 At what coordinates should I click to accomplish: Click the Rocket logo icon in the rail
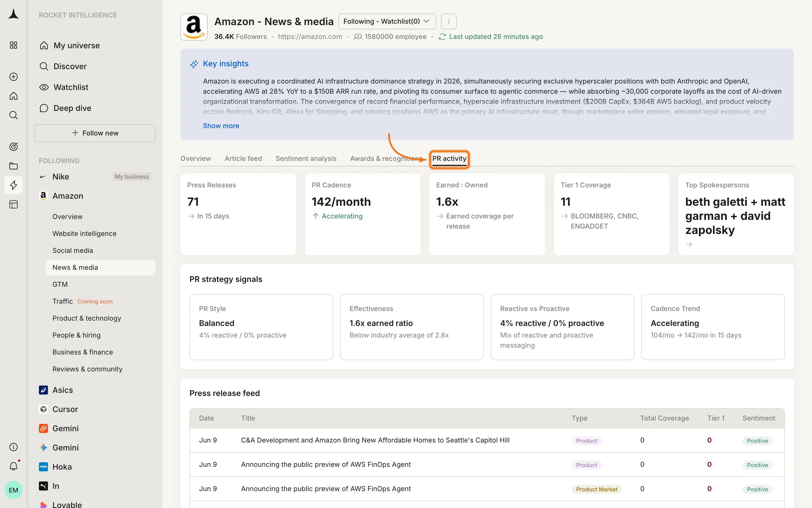coord(14,14)
